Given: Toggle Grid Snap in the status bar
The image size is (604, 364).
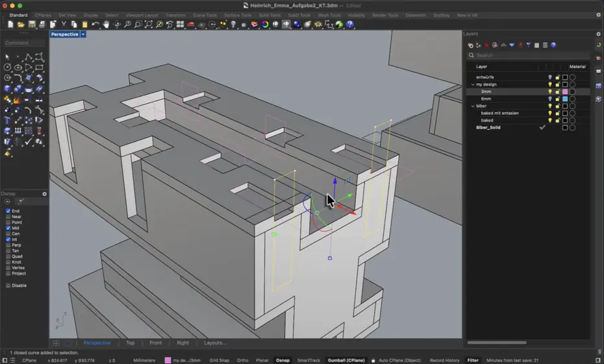Looking at the screenshot, I should coord(219,361).
